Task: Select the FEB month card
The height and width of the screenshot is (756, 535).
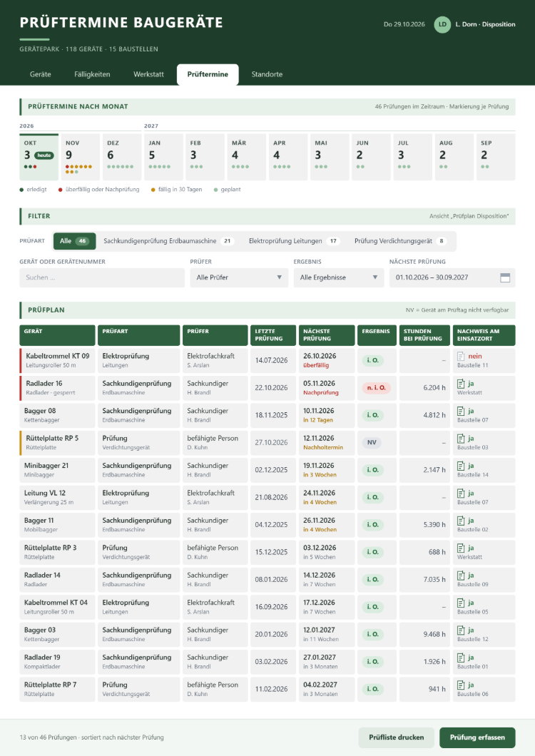Action: tap(205, 157)
